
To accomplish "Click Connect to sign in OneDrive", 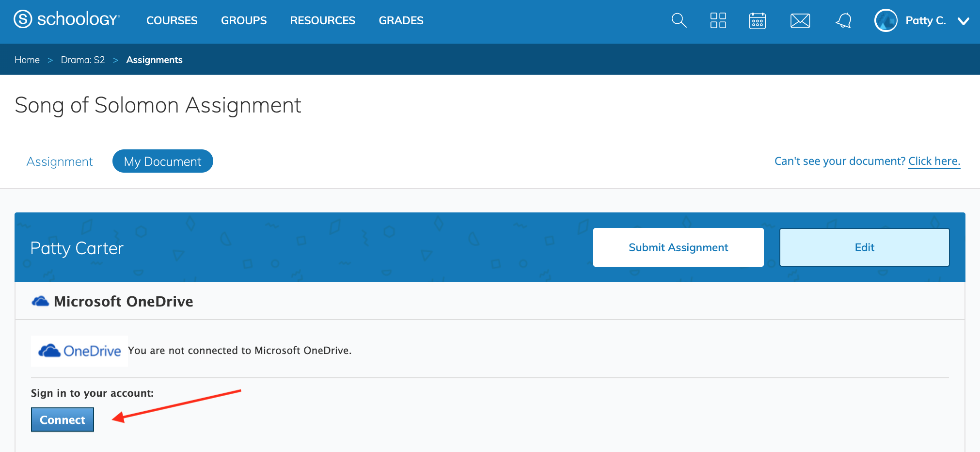I will pos(63,420).
